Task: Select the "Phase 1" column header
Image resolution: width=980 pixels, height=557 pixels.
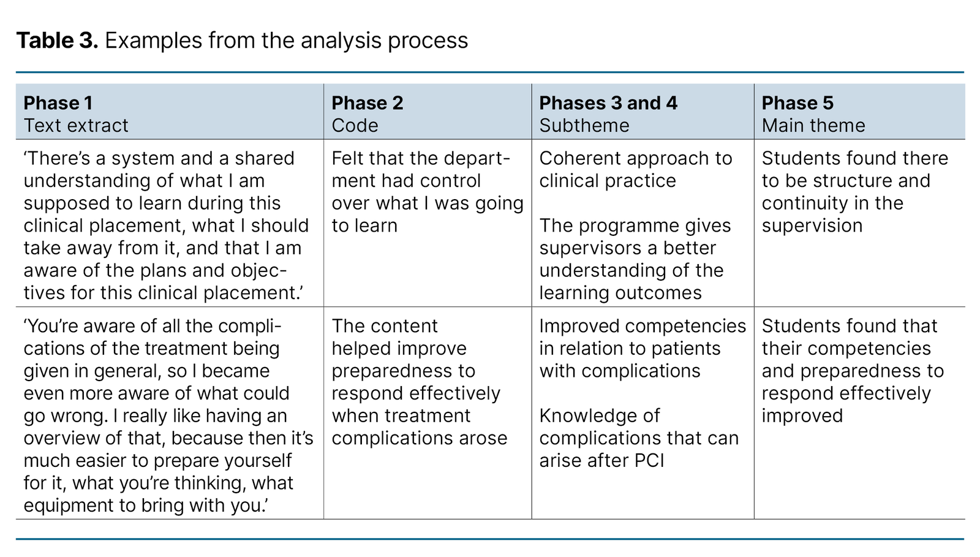Action: 58,103
